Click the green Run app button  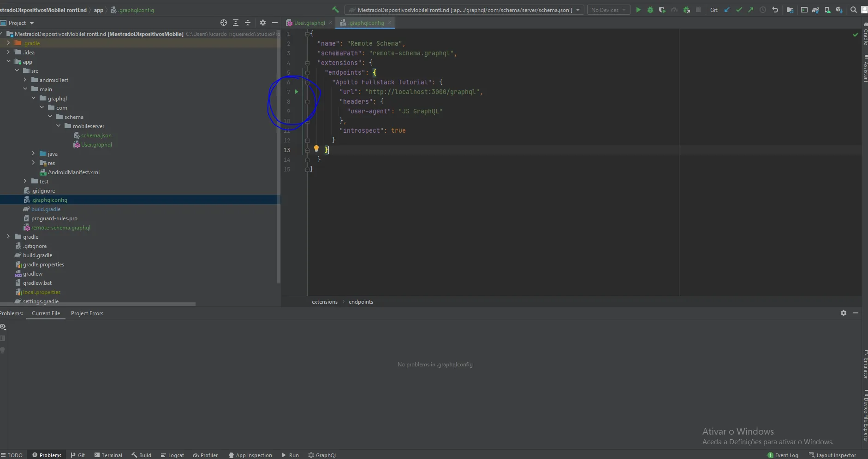point(638,10)
